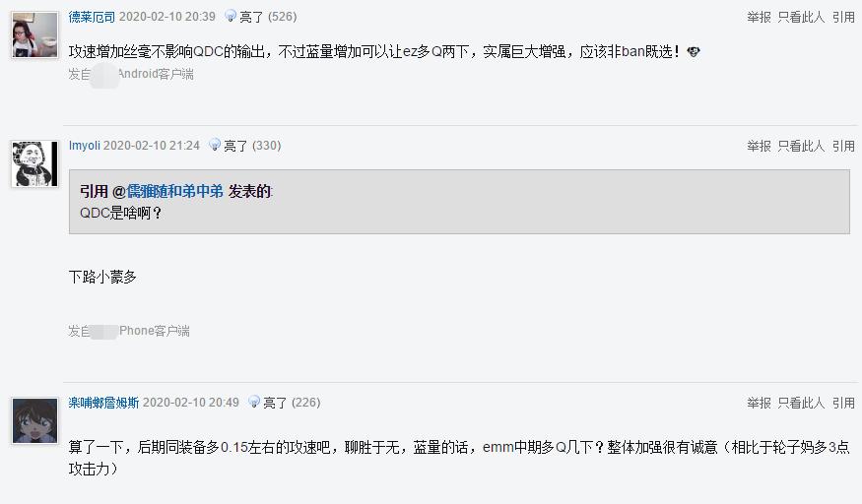The height and width of the screenshot is (504, 862).
Task: Quote the first comment using 引用
Action: tap(843, 17)
